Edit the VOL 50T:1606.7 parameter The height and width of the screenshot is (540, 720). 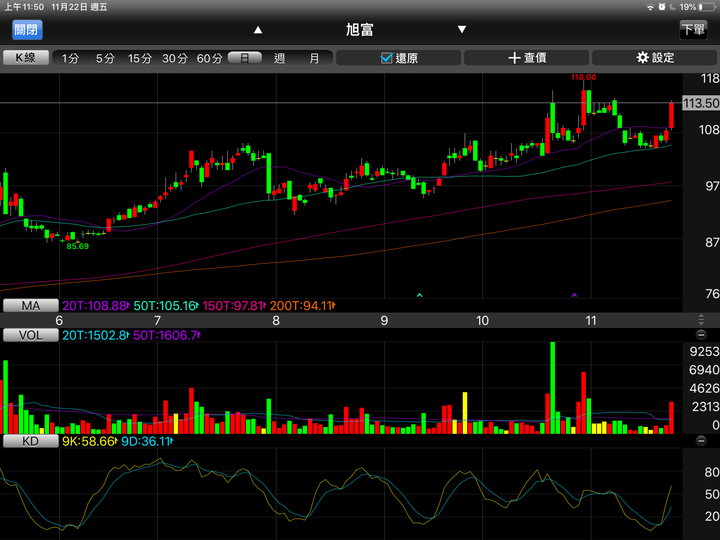(x=167, y=335)
